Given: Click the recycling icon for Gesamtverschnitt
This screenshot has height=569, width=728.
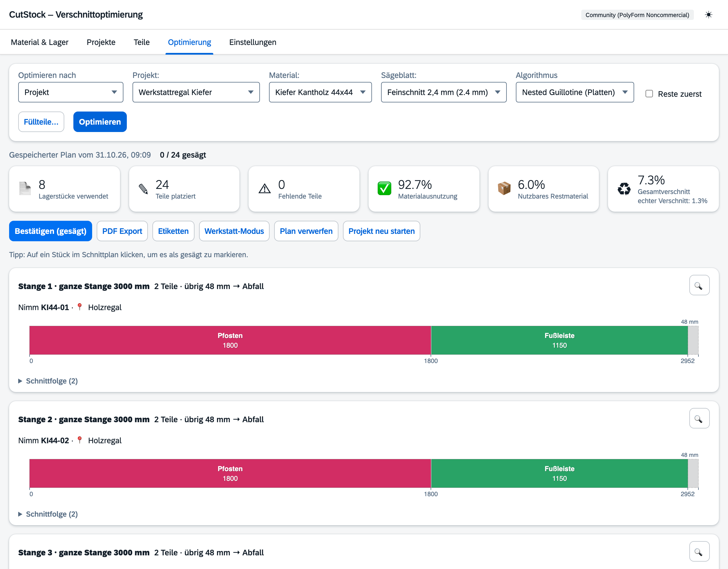Looking at the screenshot, I should click(x=624, y=189).
